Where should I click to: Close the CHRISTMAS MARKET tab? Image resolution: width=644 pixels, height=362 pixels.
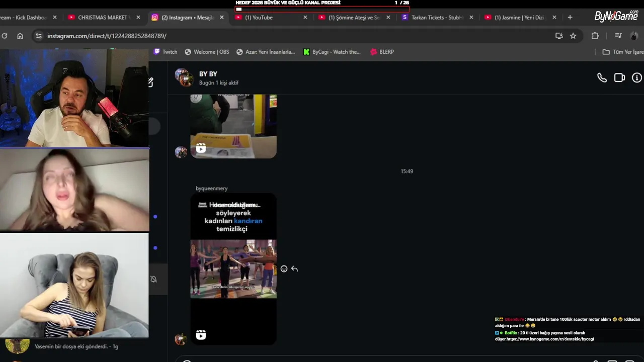(x=138, y=17)
